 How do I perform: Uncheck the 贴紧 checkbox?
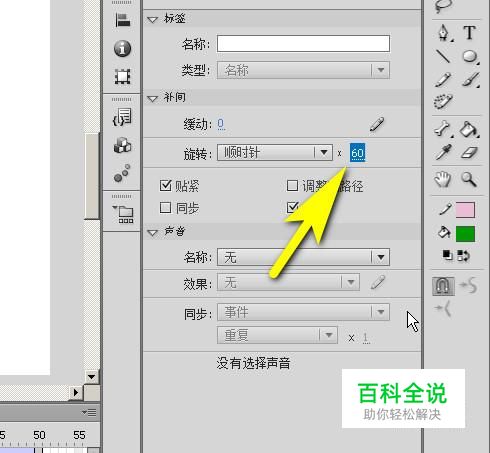(165, 185)
